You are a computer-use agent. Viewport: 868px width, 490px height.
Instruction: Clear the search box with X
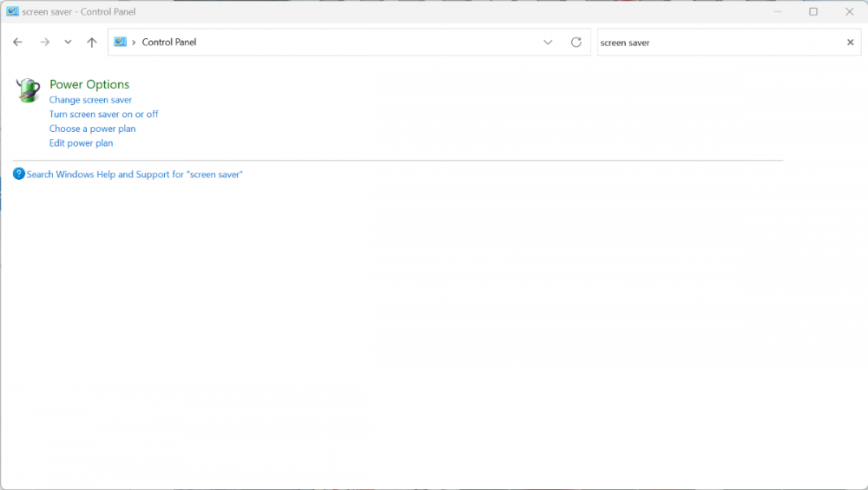pos(850,42)
